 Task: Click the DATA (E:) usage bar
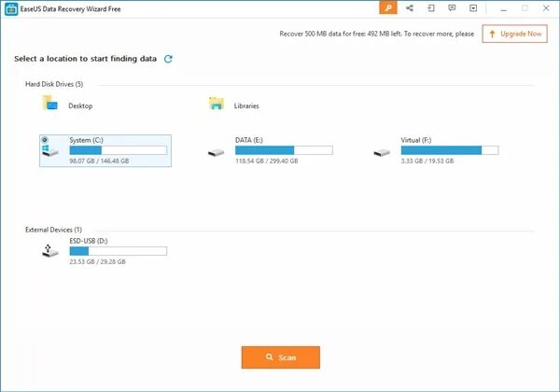pos(284,150)
